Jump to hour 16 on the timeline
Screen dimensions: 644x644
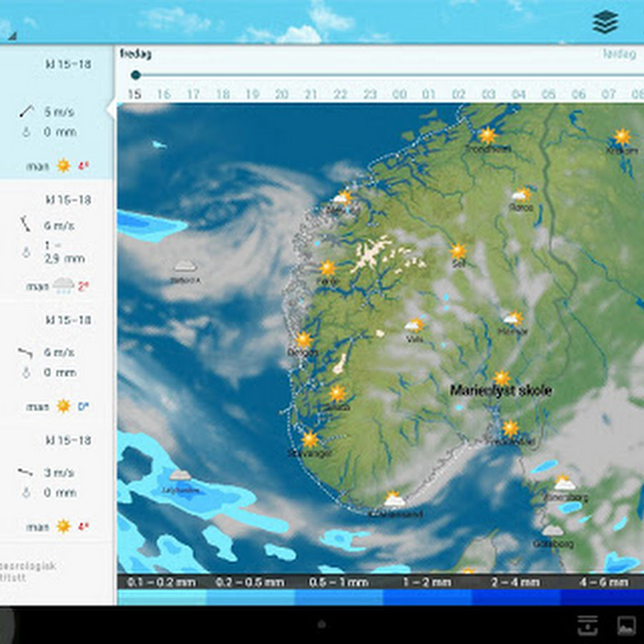tap(164, 94)
